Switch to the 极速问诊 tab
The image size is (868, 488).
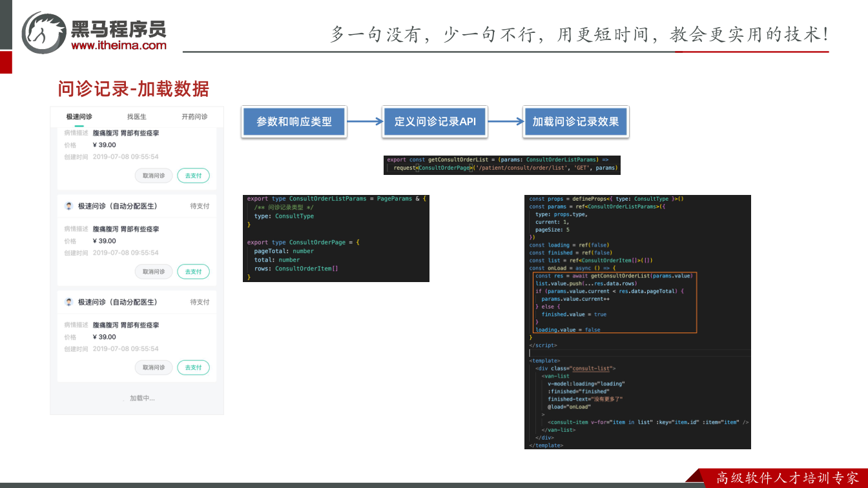[x=79, y=117]
